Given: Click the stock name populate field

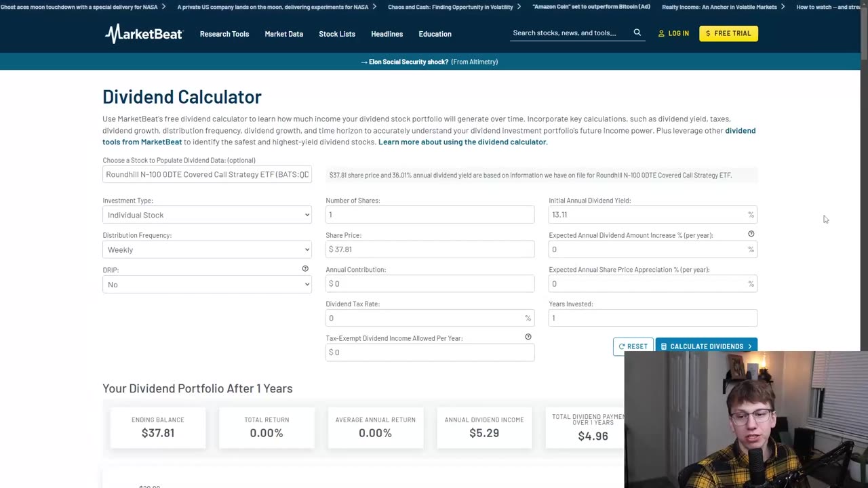Looking at the screenshot, I should point(207,174).
